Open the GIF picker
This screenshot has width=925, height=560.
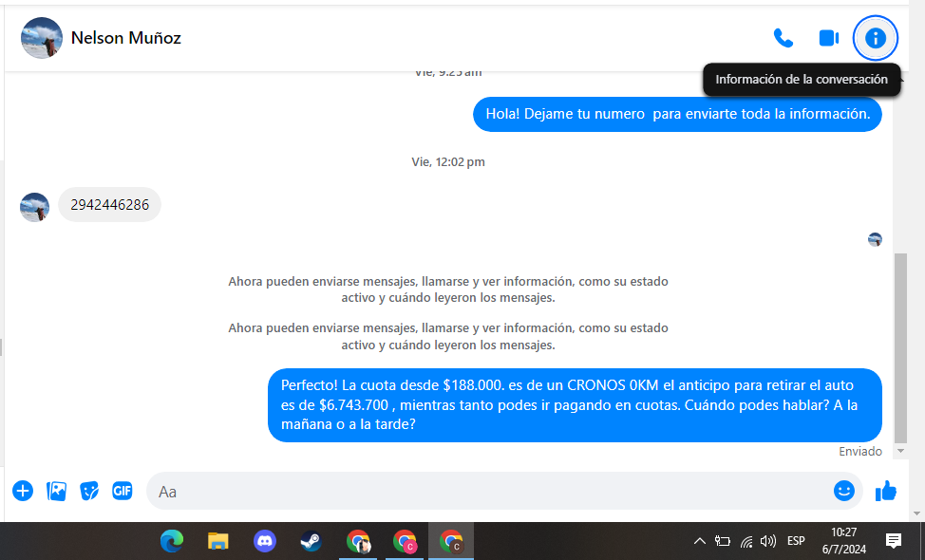pos(123,491)
